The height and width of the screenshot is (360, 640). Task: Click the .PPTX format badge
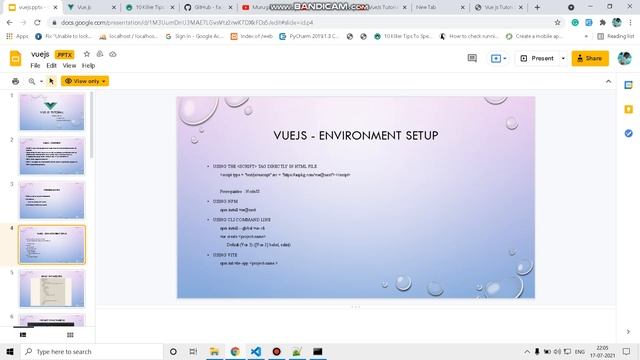point(64,54)
